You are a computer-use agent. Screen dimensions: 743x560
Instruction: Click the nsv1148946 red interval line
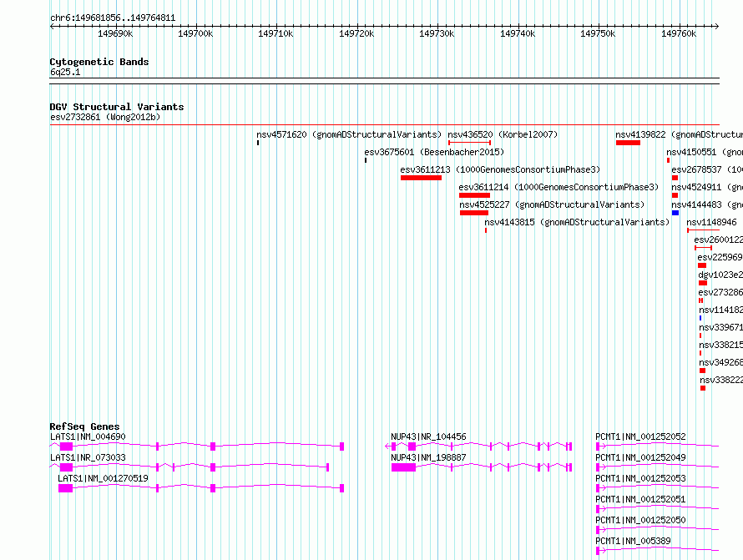coord(703,230)
